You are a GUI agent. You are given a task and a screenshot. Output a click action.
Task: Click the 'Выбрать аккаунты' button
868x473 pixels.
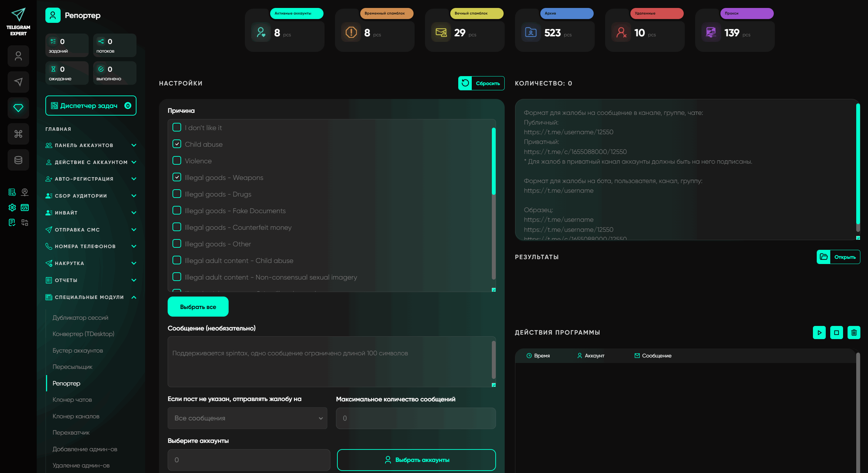[416, 460]
